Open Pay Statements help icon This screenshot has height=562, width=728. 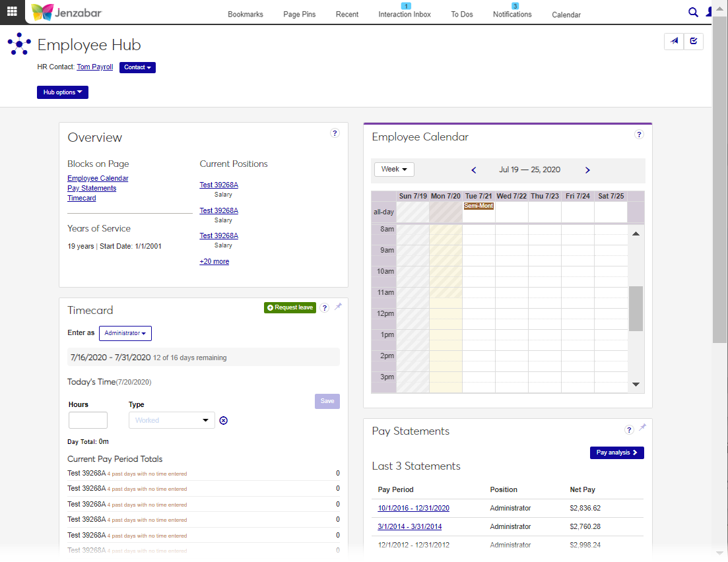pos(629,430)
